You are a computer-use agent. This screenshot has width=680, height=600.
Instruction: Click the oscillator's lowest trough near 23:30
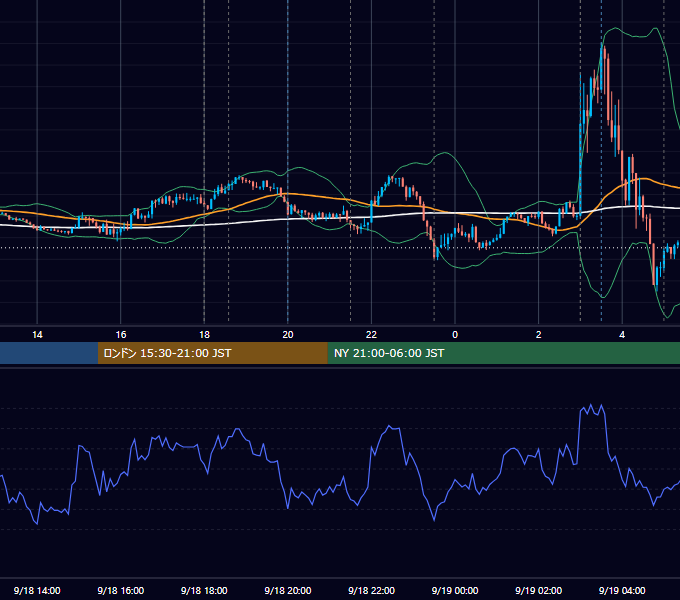coord(434,519)
